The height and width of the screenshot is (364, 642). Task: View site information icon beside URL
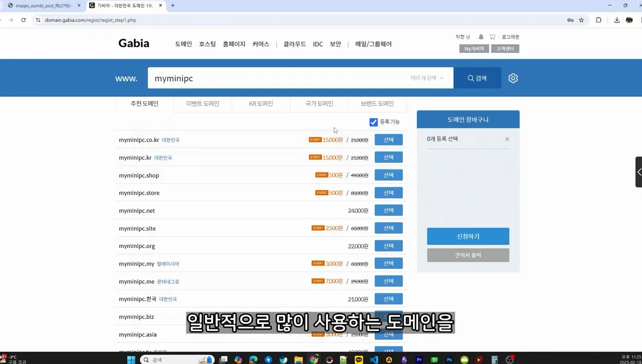pos(38,20)
